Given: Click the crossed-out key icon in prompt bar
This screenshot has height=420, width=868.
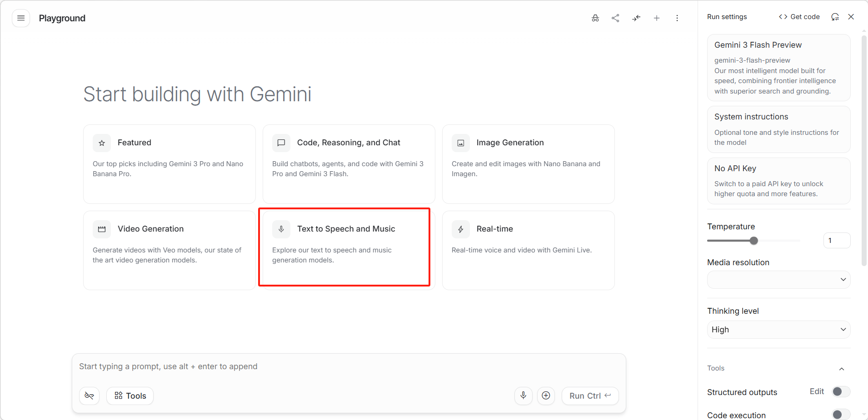Looking at the screenshot, I should (x=90, y=395).
